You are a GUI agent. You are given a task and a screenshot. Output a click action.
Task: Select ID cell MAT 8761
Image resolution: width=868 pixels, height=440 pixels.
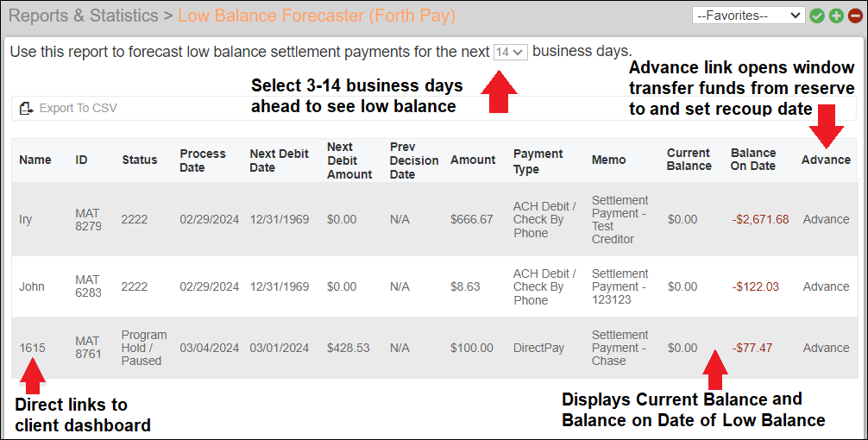88,347
